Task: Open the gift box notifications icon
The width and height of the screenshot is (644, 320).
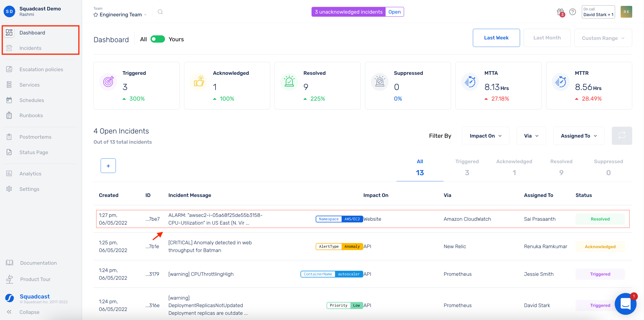Action: 560,12
